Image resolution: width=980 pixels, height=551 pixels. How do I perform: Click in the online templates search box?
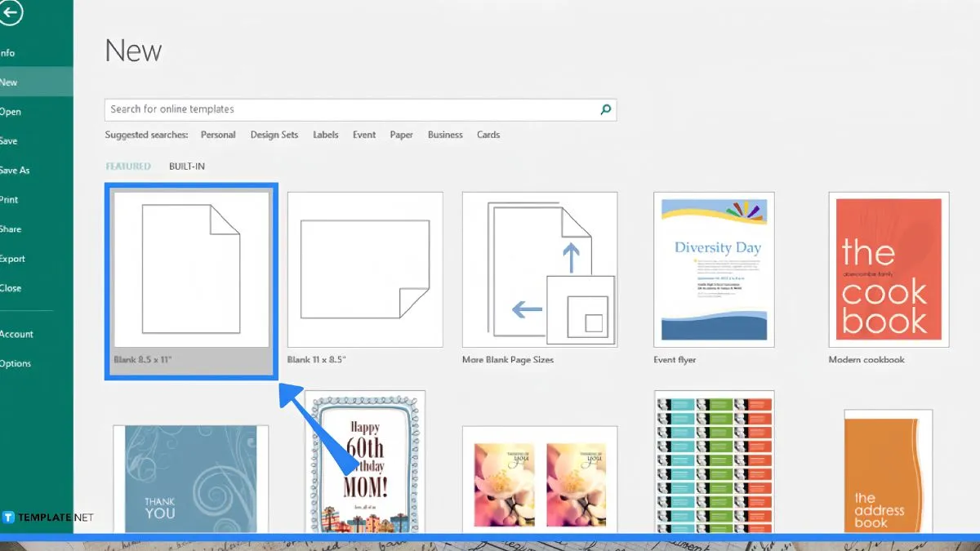[351, 109]
